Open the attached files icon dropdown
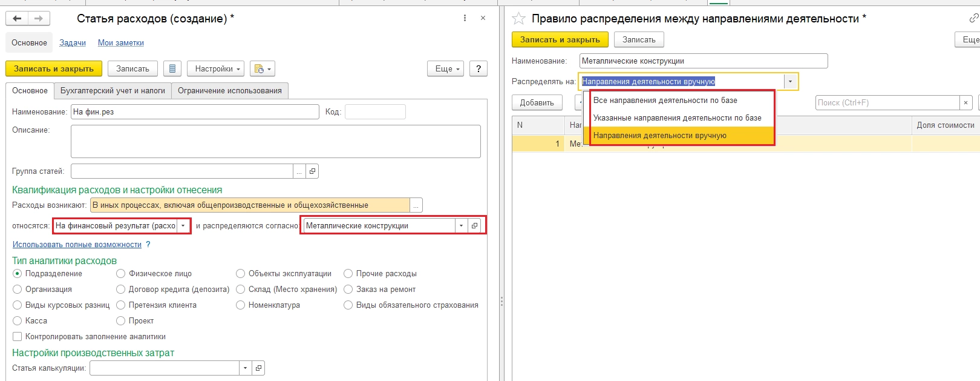The width and height of the screenshot is (980, 381). click(x=262, y=69)
